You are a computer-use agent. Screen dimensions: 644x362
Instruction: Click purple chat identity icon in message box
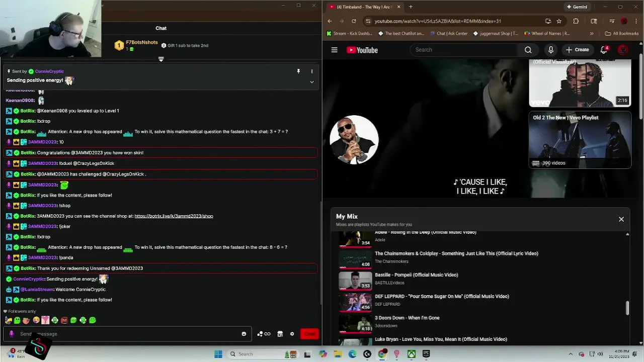(12, 334)
